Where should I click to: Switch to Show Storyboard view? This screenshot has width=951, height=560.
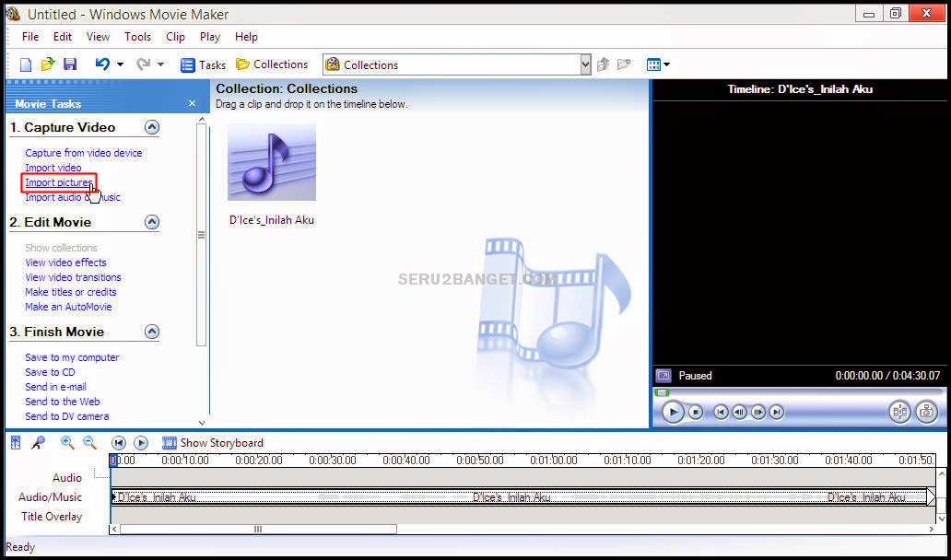(x=213, y=443)
